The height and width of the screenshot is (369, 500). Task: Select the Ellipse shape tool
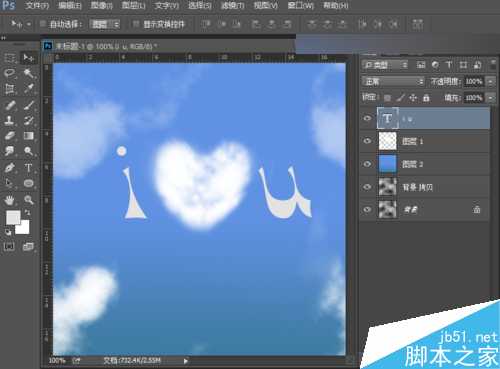point(28,183)
